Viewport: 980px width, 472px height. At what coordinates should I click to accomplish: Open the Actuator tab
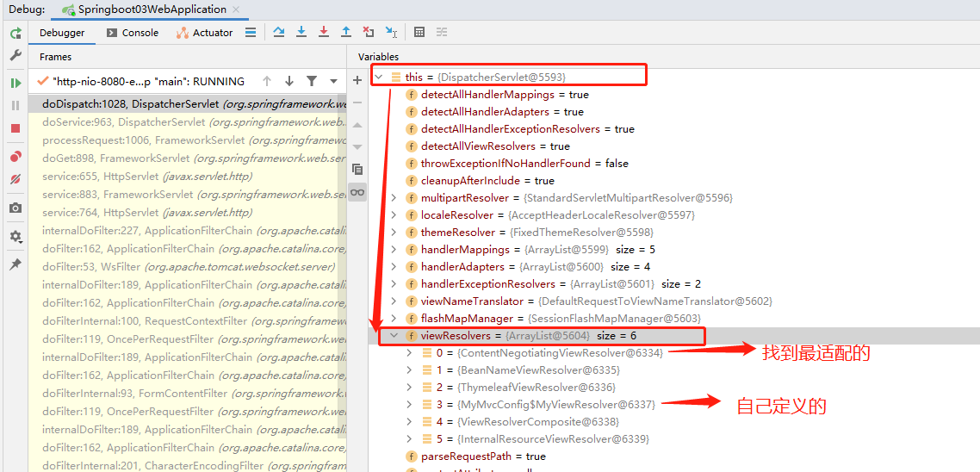[x=205, y=33]
